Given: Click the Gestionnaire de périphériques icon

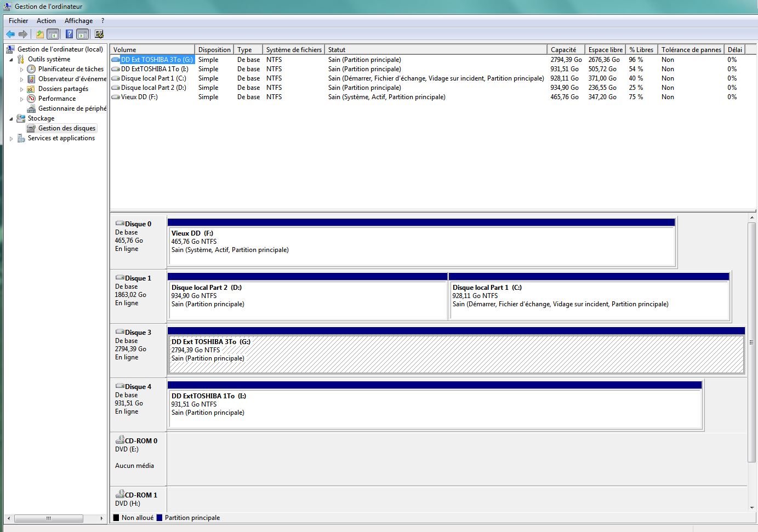Looking at the screenshot, I should [31, 108].
